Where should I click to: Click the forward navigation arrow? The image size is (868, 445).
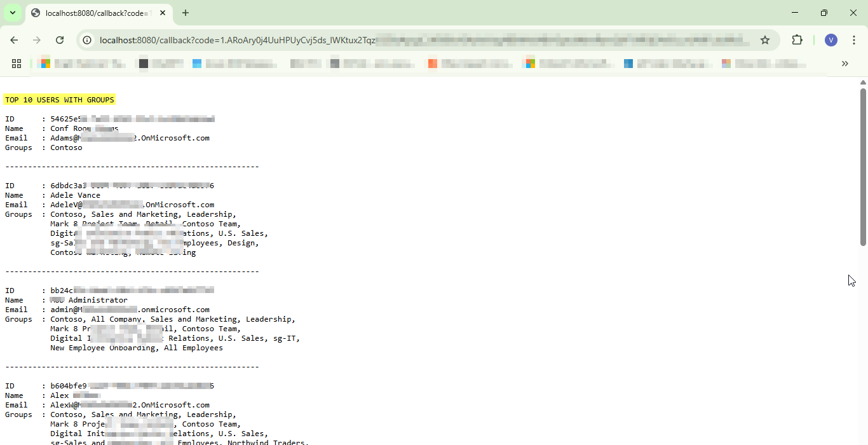37,39
